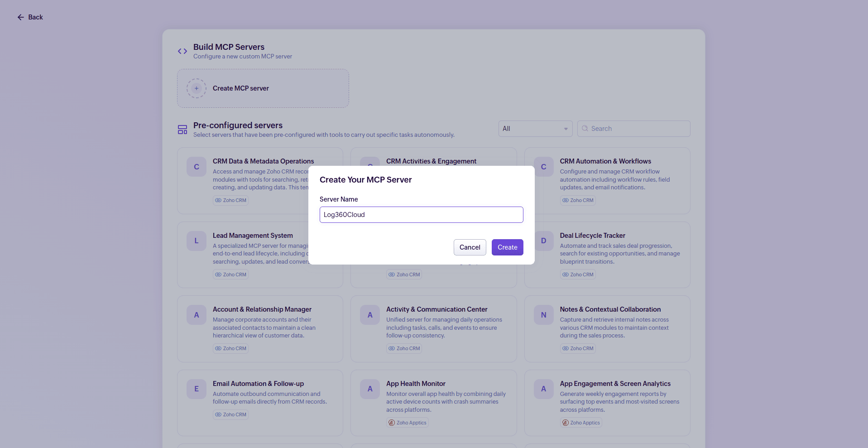
Task: Select the Account & Relationship Manager title
Action: [x=262, y=309]
